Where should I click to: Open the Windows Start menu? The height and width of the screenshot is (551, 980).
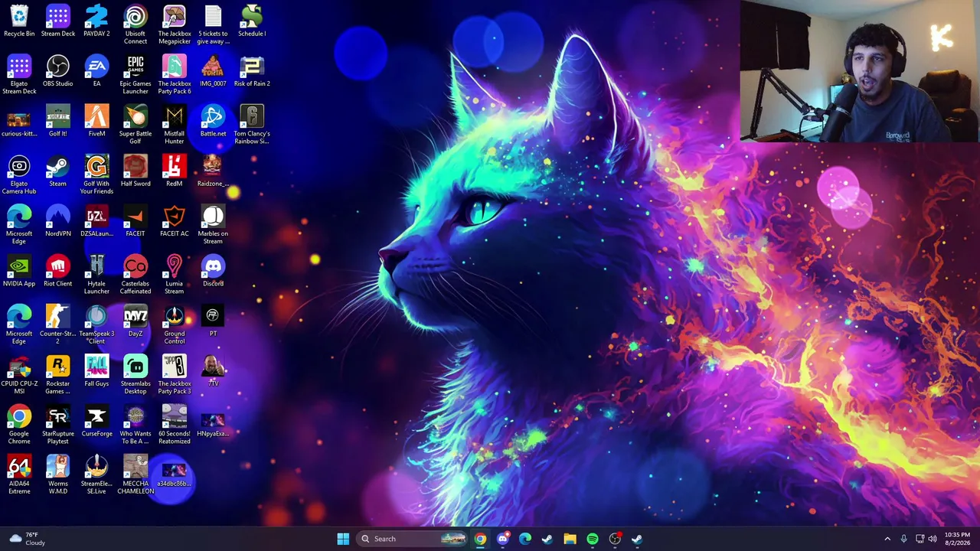pyautogui.click(x=343, y=539)
